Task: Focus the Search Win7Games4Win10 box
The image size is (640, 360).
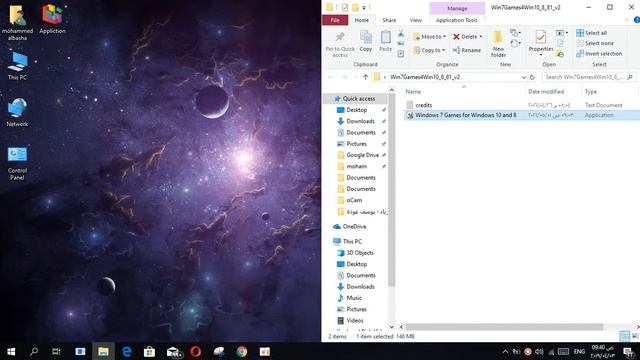Action: tap(588, 77)
